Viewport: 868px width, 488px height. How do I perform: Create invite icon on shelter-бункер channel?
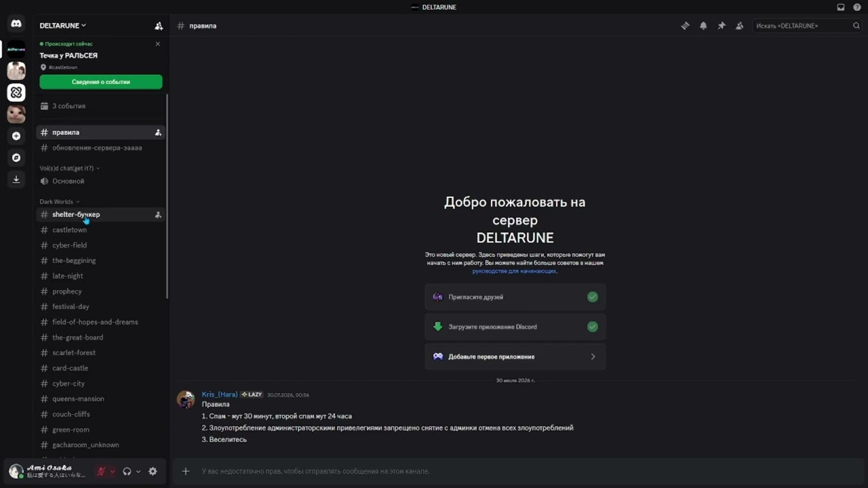(158, 215)
